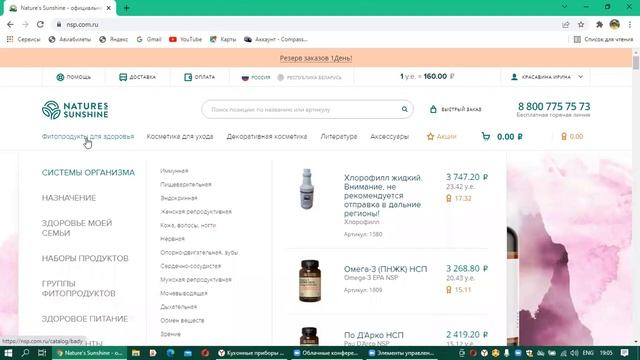640x360 pixels.
Task: Open Дыхательная subcategory
Action: pos(178,307)
